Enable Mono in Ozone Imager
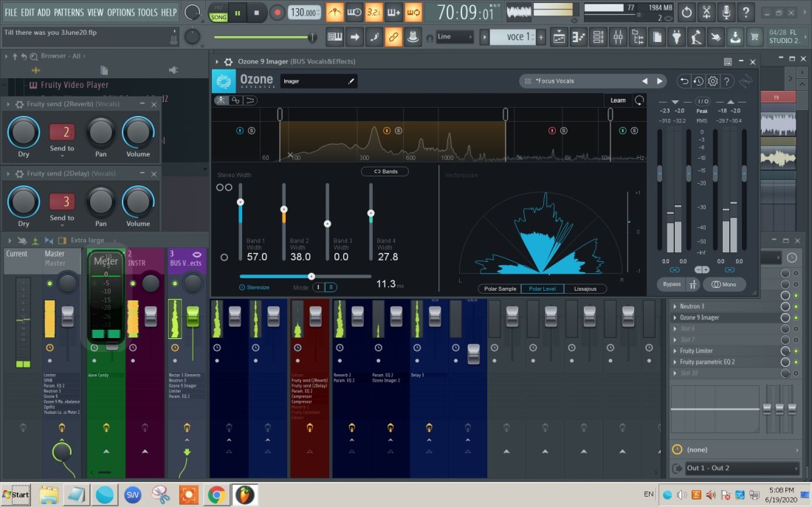This screenshot has width=812, height=507. click(x=724, y=284)
